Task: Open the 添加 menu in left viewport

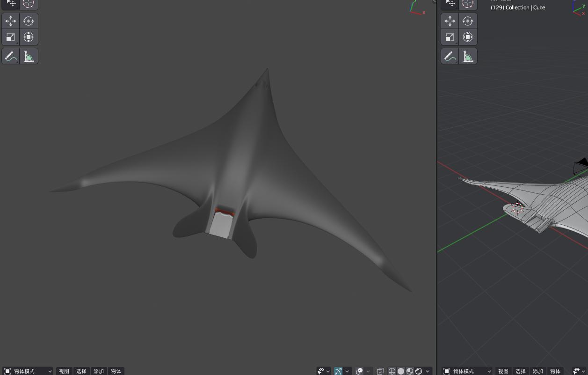Action: (x=99, y=371)
